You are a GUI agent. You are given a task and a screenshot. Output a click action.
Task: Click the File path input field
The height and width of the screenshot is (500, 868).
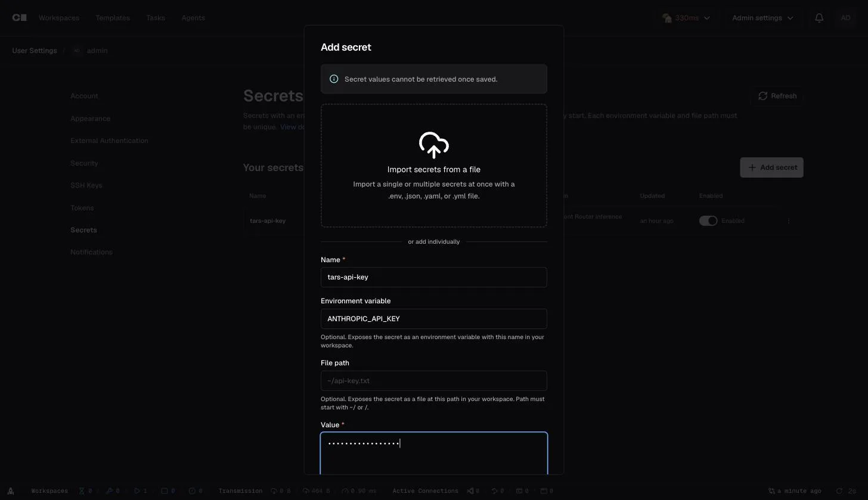coord(434,381)
